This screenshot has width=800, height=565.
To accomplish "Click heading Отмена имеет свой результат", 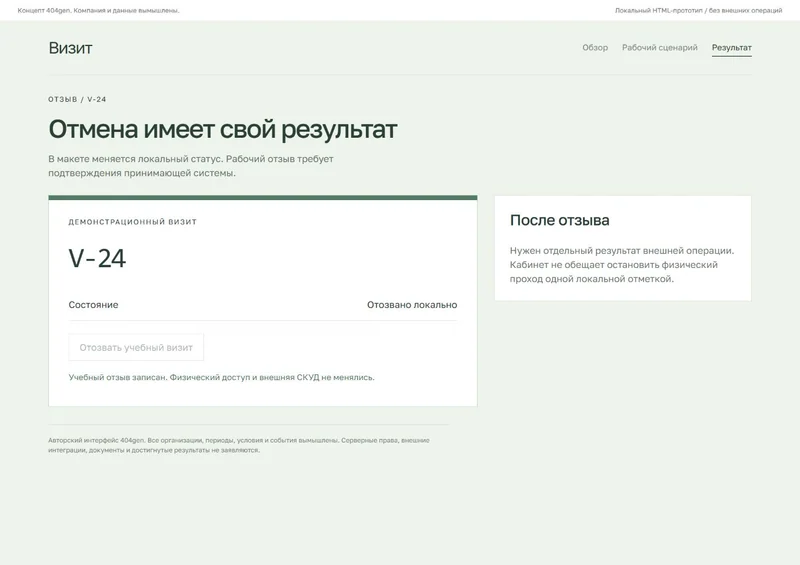I will pyautogui.click(x=222, y=129).
